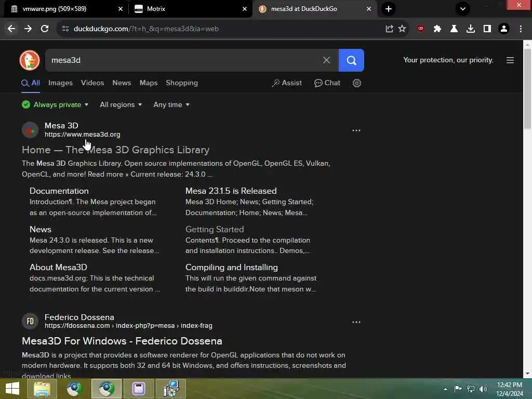Open File Explorer from the taskbar
532x399 pixels.
point(42,389)
